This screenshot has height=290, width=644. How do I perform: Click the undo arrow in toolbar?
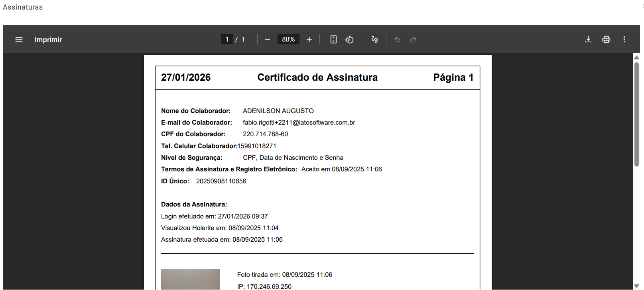(x=397, y=40)
